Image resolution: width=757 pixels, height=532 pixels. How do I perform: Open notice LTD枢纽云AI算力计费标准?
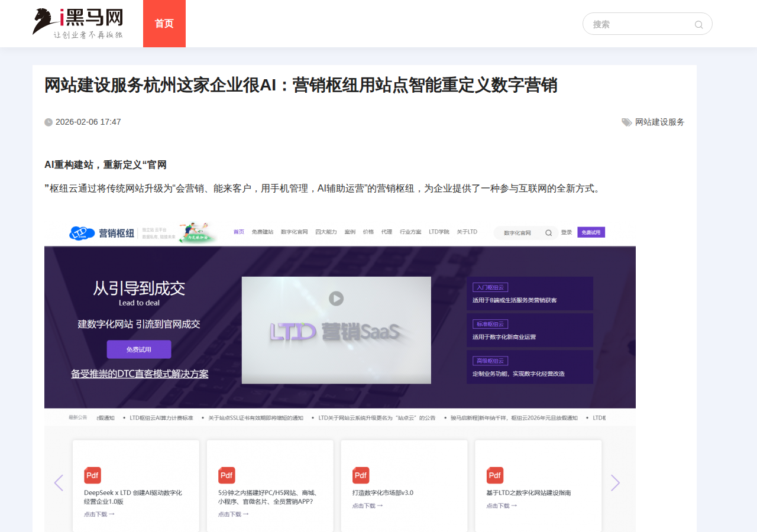click(161, 418)
